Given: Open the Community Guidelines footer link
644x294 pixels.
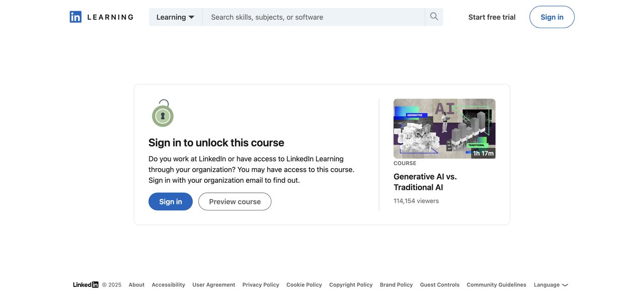Looking at the screenshot, I should pyautogui.click(x=497, y=285).
